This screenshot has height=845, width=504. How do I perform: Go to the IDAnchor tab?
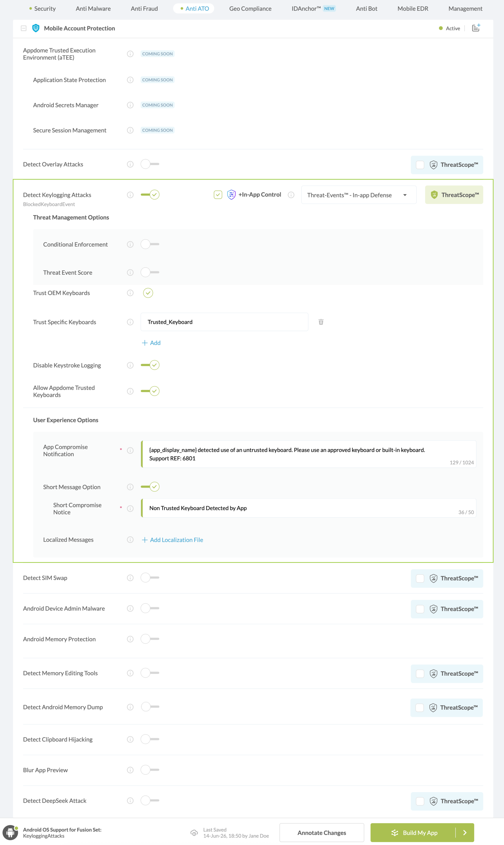coord(314,8)
